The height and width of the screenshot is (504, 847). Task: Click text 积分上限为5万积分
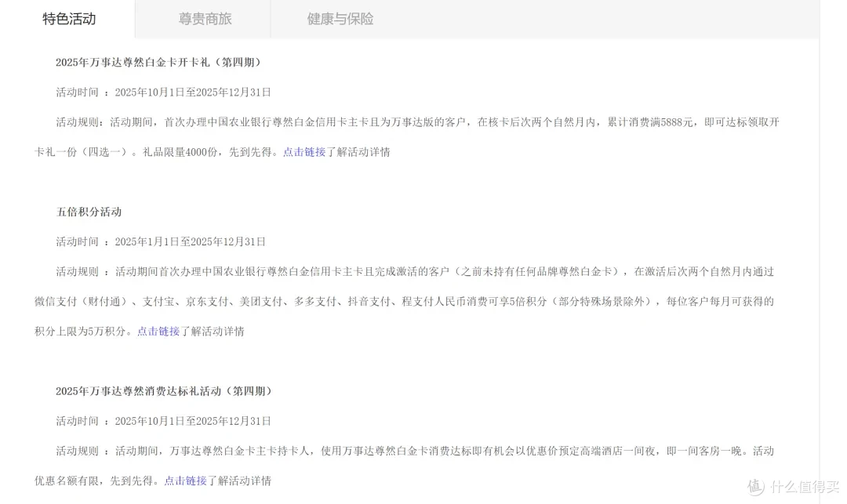click(x=80, y=332)
